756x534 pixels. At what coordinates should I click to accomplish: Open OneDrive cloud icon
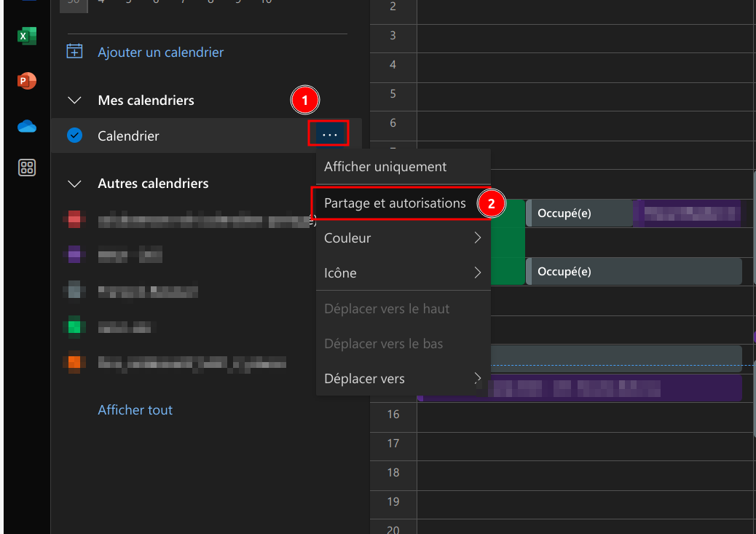[27, 126]
